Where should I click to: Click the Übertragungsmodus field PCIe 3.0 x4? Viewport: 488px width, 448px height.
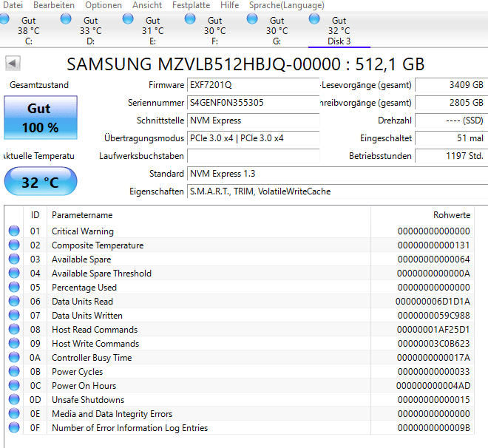254,138
